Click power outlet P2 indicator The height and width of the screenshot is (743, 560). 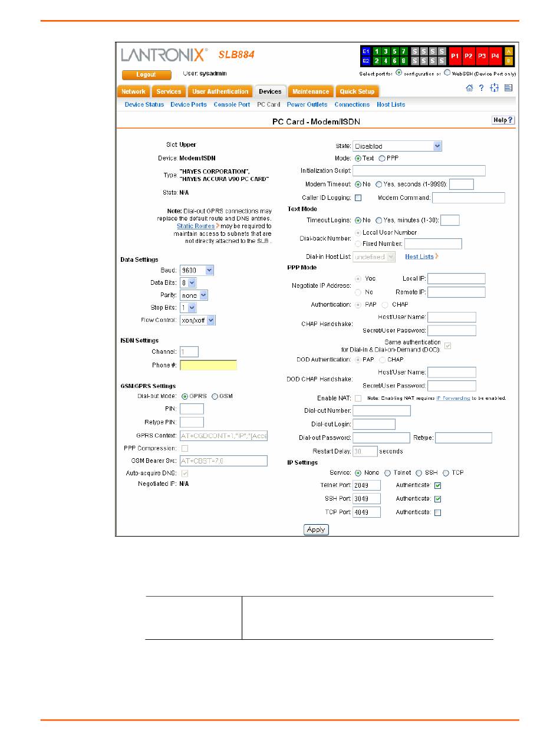[469, 55]
